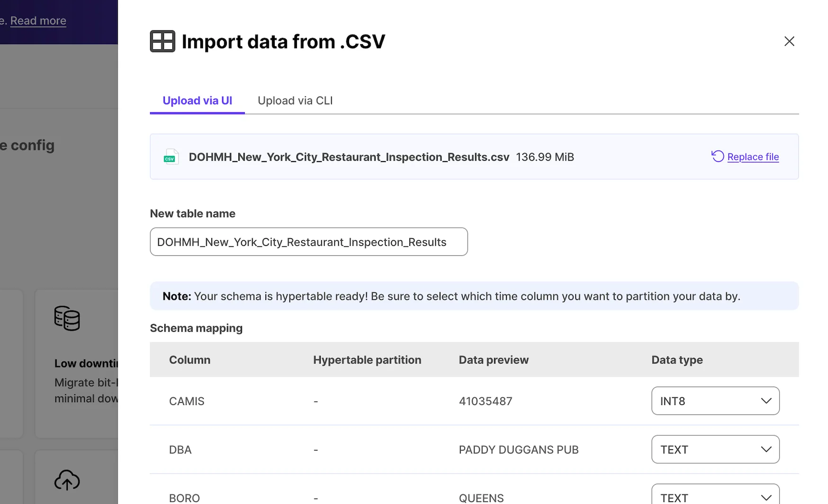Viewport: 828px width, 504px height.
Task: Click the Data type column header
Action: [677, 360]
